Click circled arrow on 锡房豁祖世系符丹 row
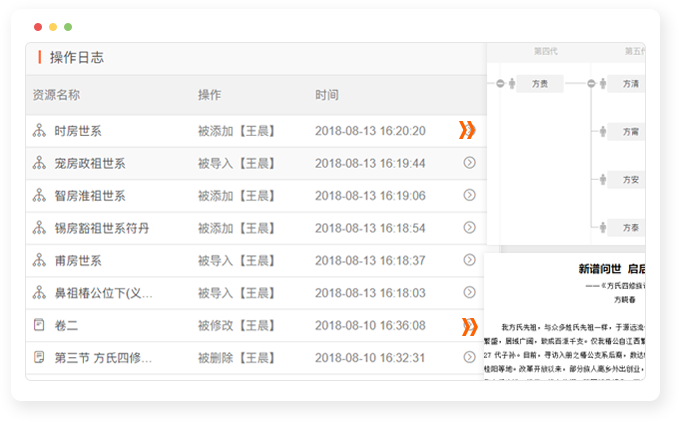Viewport: 679px width, 422px height. click(x=469, y=228)
